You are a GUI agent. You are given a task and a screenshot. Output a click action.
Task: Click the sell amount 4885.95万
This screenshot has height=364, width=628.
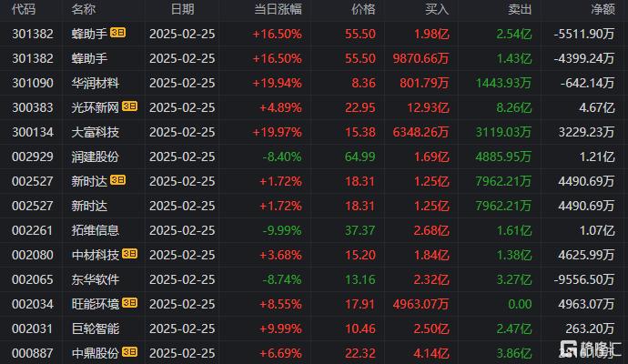pos(503,157)
